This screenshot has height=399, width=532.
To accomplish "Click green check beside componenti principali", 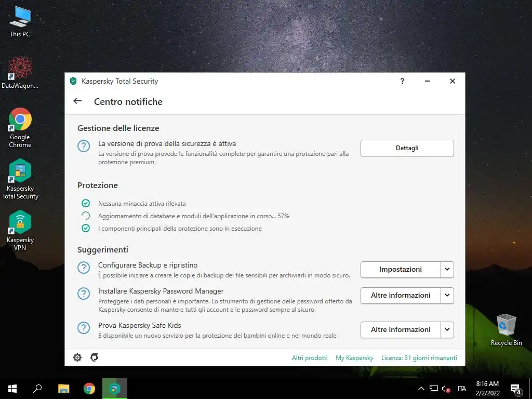I will pyautogui.click(x=86, y=229).
